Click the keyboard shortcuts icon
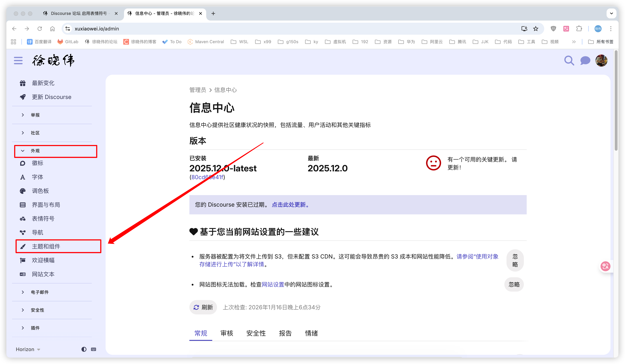The width and height of the screenshot is (625, 364). click(94, 349)
